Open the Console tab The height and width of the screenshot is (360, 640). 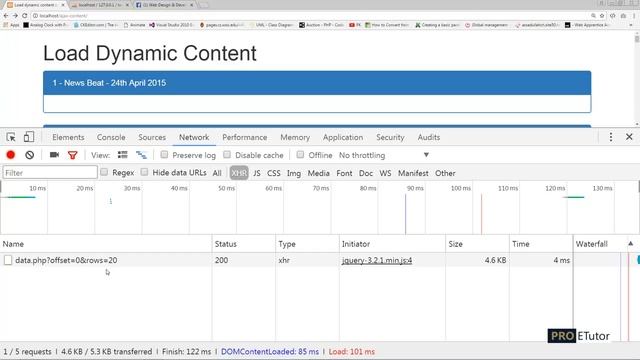coord(111,137)
